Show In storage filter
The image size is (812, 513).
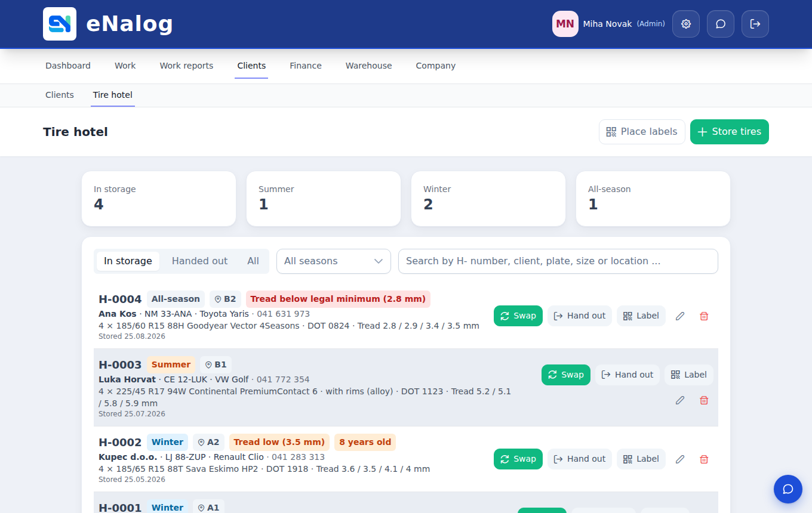point(128,261)
